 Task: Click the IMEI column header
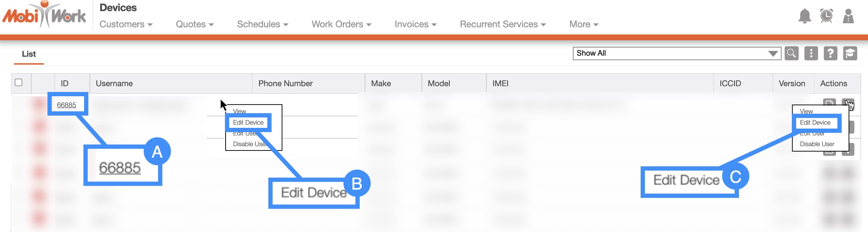tap(500, 83)
